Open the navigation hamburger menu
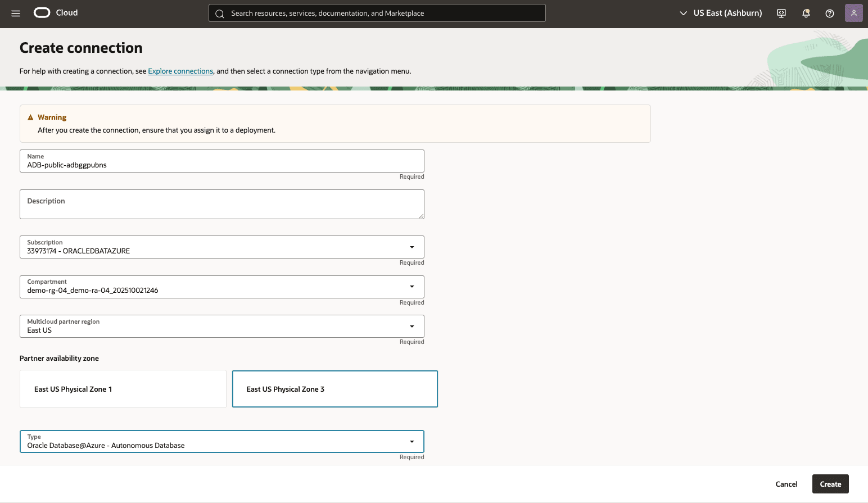This screenshot has height=503, width=868. (x=15, y=13)
